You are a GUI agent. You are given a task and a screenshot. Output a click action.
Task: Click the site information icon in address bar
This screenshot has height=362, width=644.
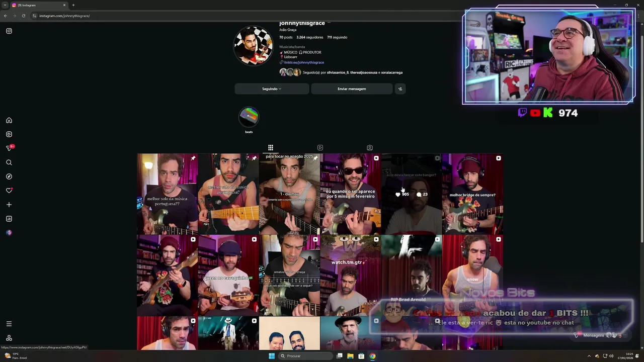coord(34,16)
